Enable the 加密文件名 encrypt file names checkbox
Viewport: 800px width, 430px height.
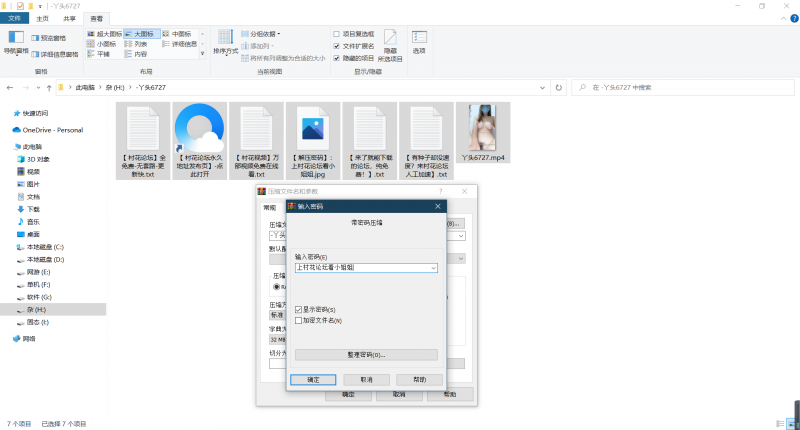click(298, 320)
